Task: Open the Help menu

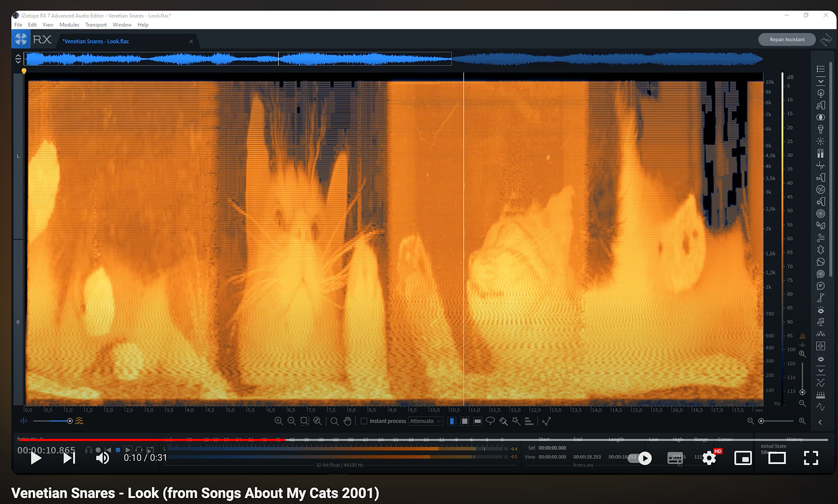Action: point(143,25)
